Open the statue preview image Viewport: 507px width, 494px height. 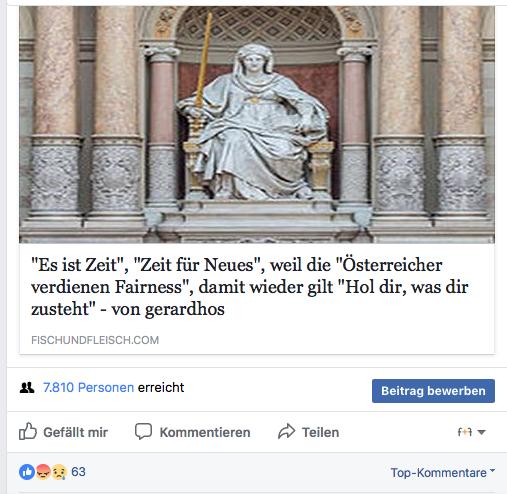point(257,125)
